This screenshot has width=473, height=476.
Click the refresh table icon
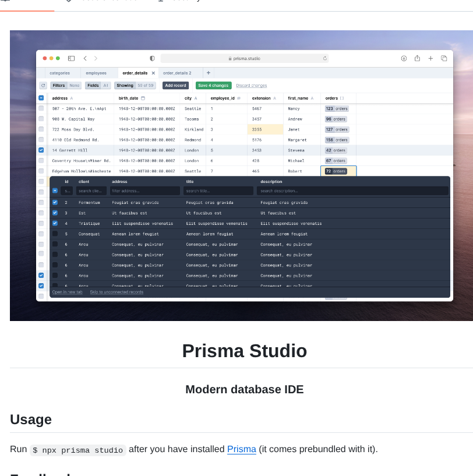point(44,85)
